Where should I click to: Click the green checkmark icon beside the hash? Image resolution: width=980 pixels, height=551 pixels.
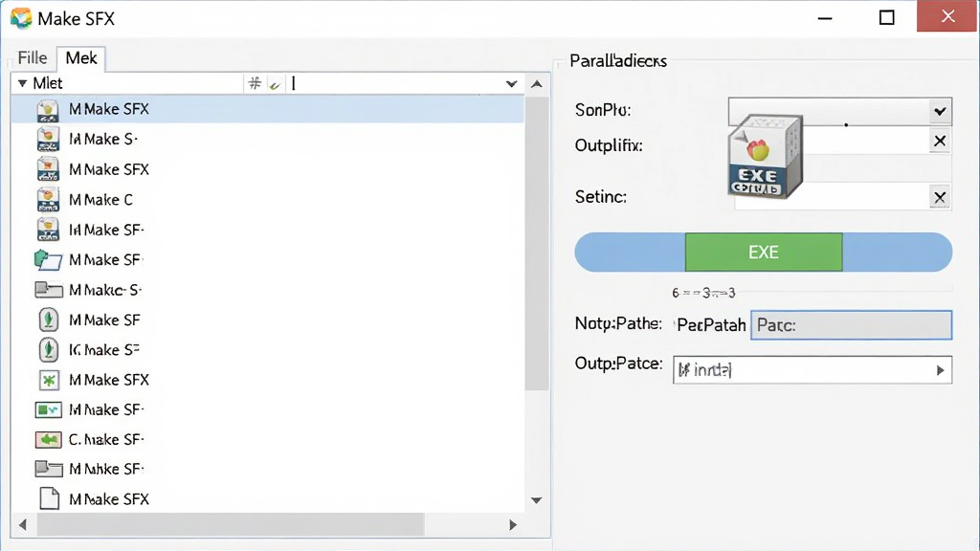tap(275, 84)
